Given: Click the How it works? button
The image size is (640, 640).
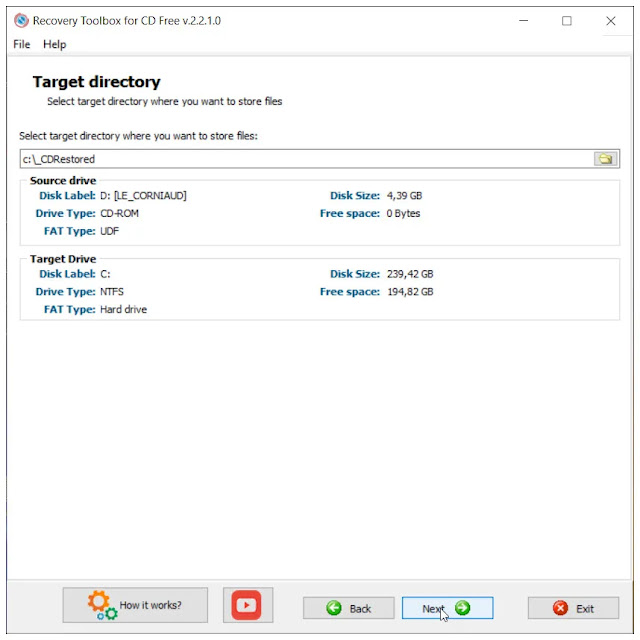Looking at the screenshot, I should click(x=135, y=605).
